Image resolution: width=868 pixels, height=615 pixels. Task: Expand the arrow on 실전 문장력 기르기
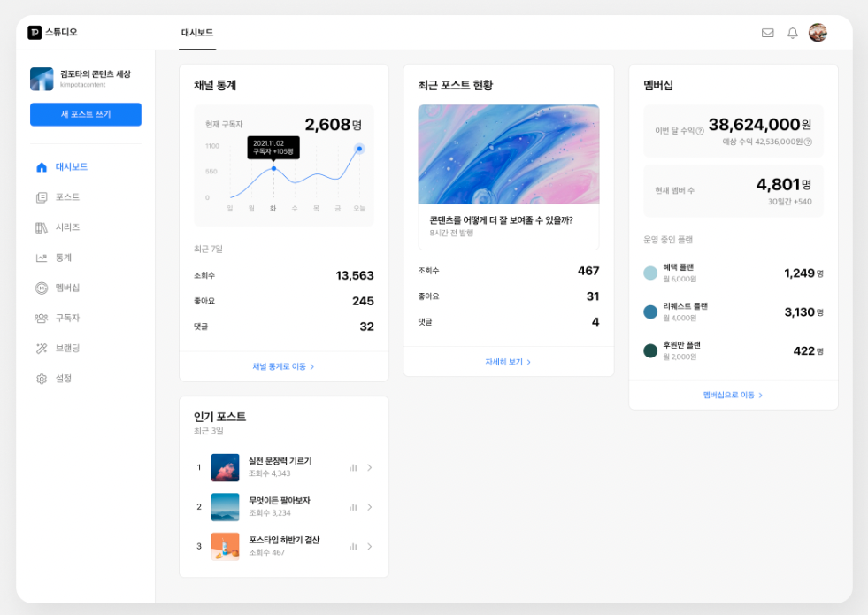(371, 467)
